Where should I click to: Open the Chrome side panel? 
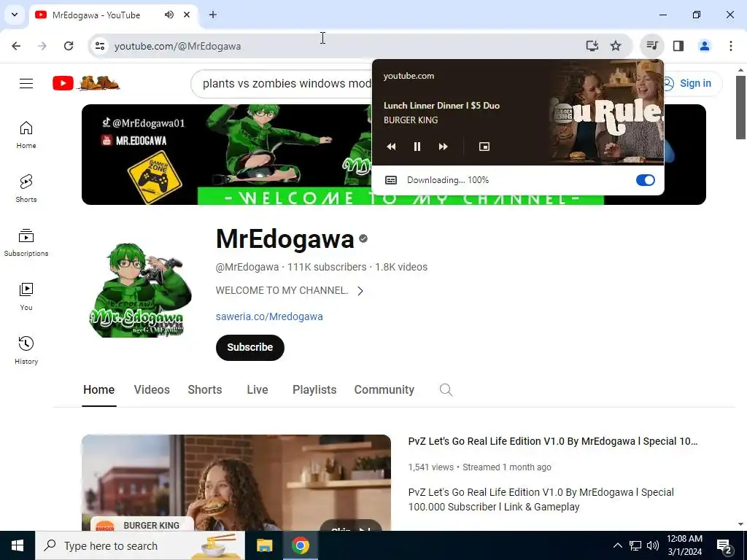(x=678, y=46)
